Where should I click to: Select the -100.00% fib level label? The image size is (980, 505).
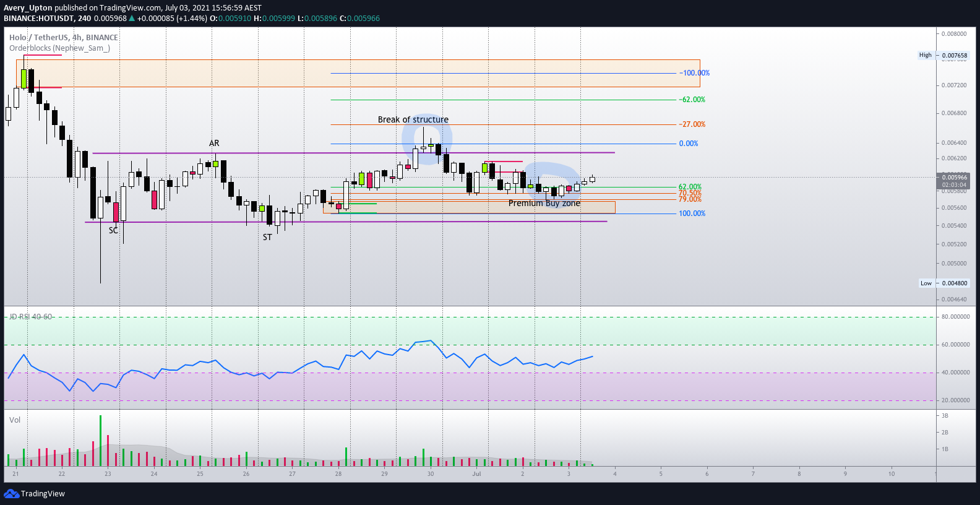pos(694,73)
